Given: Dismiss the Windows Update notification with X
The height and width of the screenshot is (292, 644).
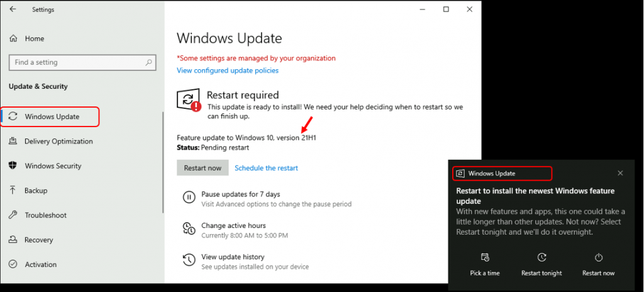Looking at the screenshot, I should 620,173.
